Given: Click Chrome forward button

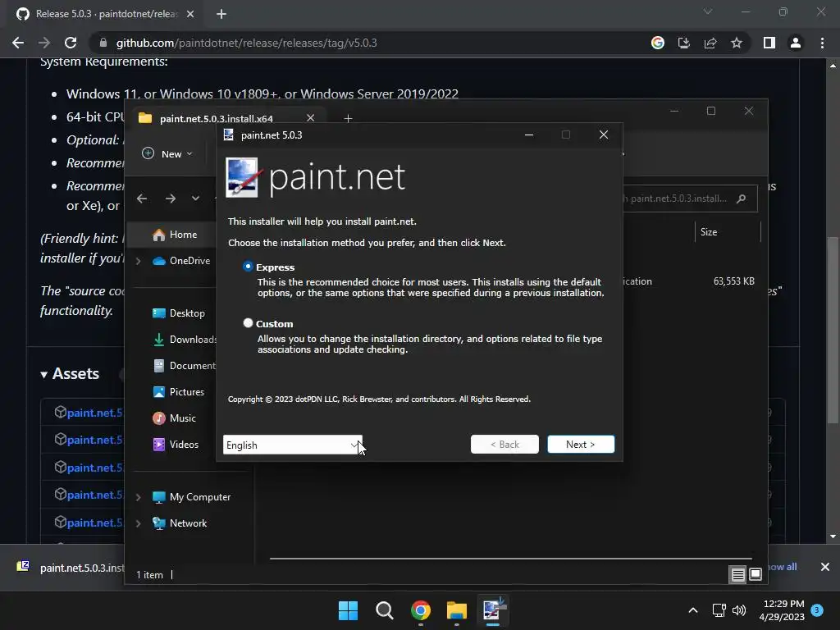Looking at the screenshot, I should (x=44, y=43).
